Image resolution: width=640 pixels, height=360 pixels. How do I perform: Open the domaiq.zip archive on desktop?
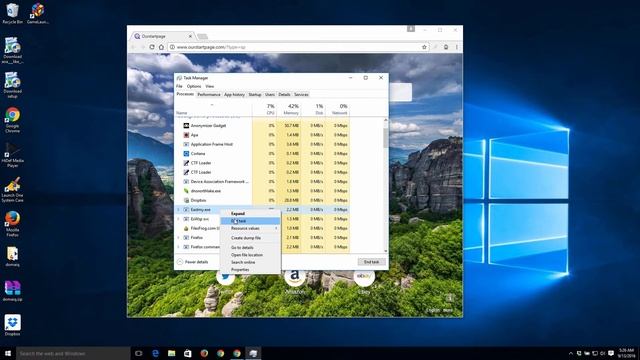click(x=12, y=291)
